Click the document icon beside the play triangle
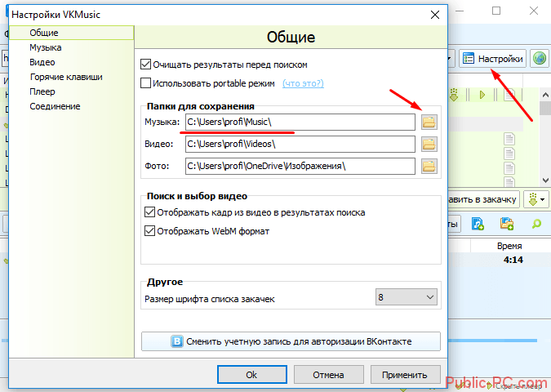Image resolution: width=551 pixels, height=392 pixels. pyautogui.click(x=509, y=95)
